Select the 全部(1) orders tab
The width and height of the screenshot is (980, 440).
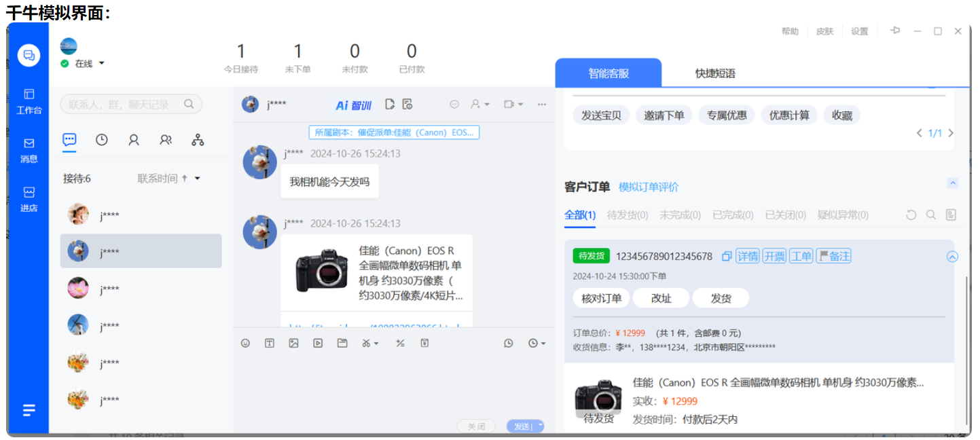click(x=580, y=215)
